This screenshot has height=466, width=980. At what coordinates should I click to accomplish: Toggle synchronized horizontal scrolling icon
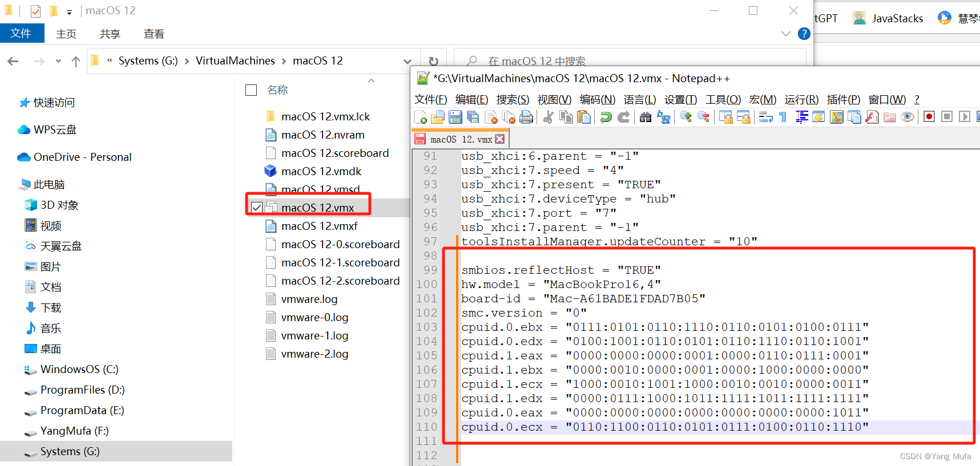[x=744, y=117]
